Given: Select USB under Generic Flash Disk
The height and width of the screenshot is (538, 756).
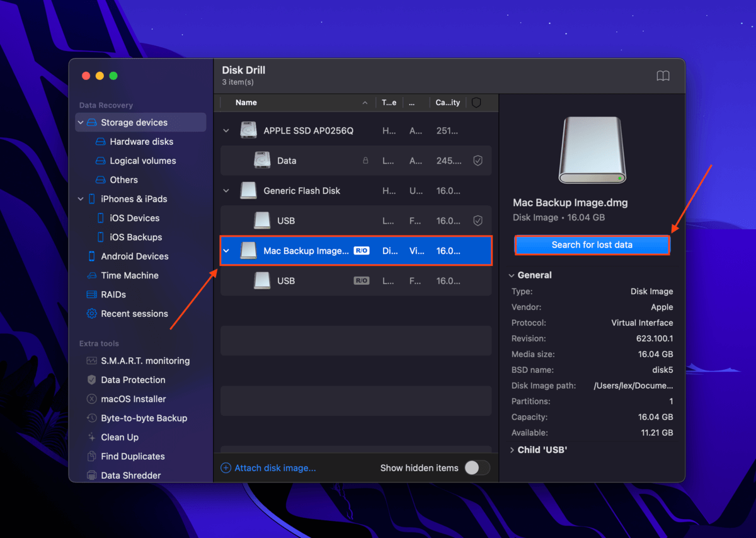Looking at the screenshot, I should pyautogui.click(x=356, y=220).
